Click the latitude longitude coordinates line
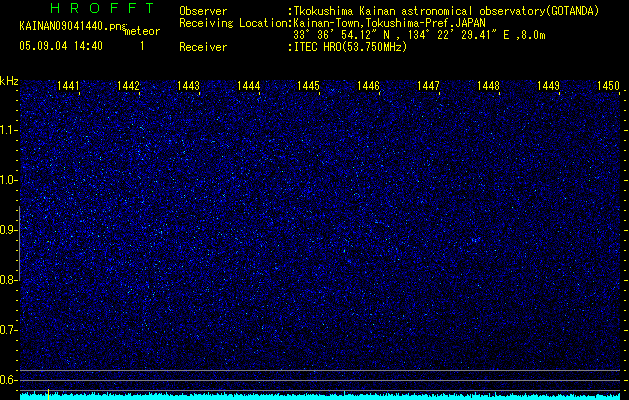Viewport: 629px width, 400px height. tap(419, 35)
